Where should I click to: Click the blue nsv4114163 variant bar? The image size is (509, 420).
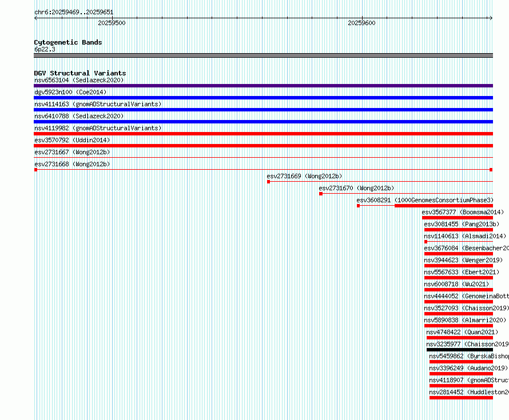pyautogui.click(x=263, y=110)
